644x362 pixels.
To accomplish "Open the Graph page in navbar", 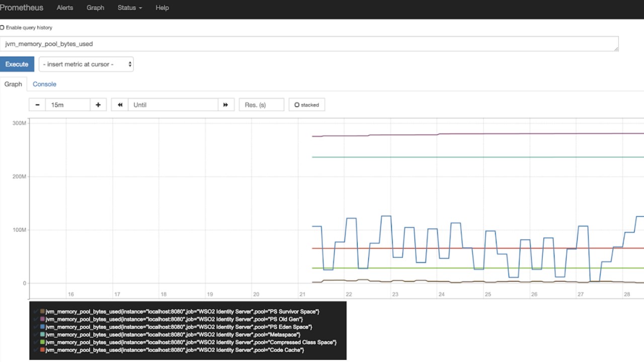I will pyautogui.click(x=95, y=8).
